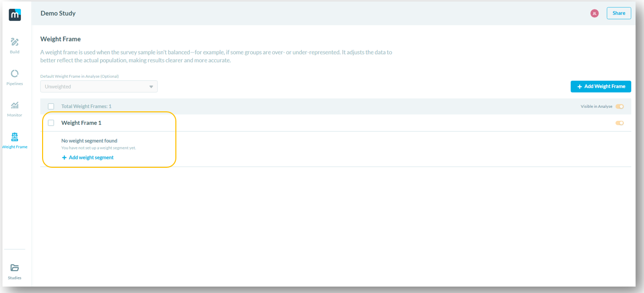Image resolution: width=644 pixels, height=293 pixels.
Task: Check the Total Weight Frames select-all checkbox
Action: [51, 106]
